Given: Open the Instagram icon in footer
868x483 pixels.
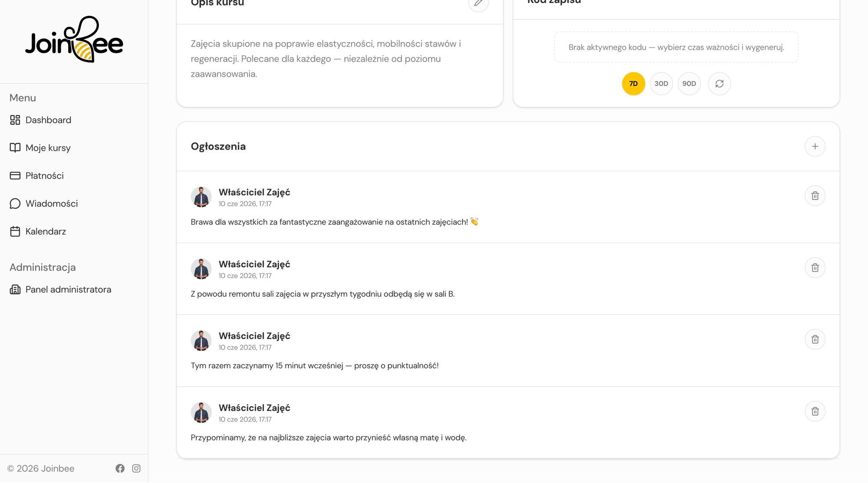Looking at the screenshot, I should click(136, 468).
